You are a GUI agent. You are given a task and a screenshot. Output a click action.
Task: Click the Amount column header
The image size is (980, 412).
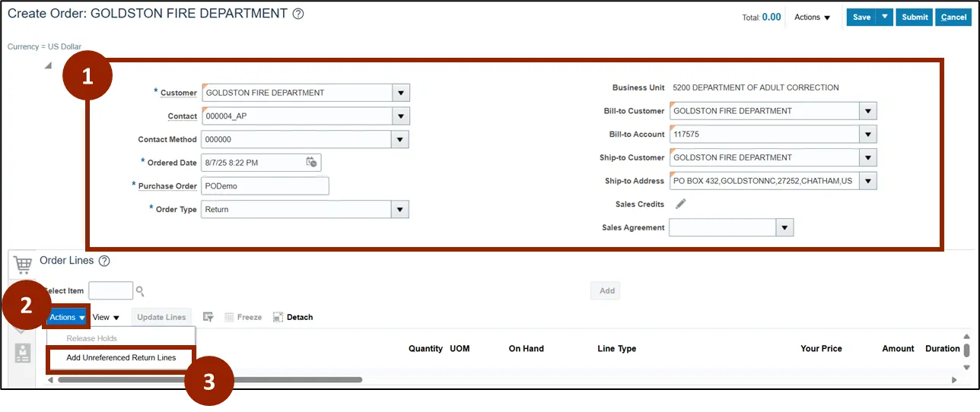coord(898,349)
